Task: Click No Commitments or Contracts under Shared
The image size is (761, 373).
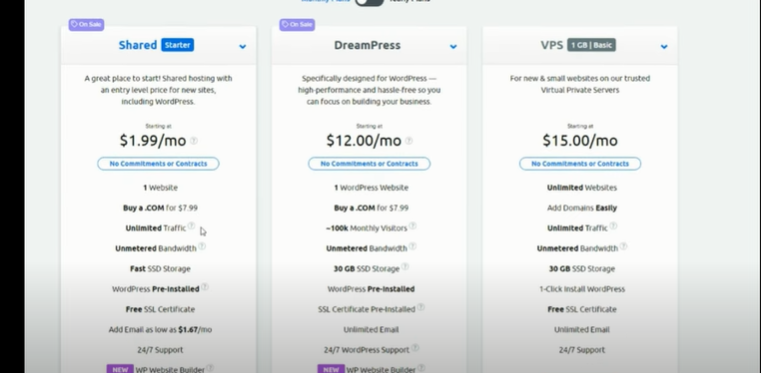Action: [158, 163]
